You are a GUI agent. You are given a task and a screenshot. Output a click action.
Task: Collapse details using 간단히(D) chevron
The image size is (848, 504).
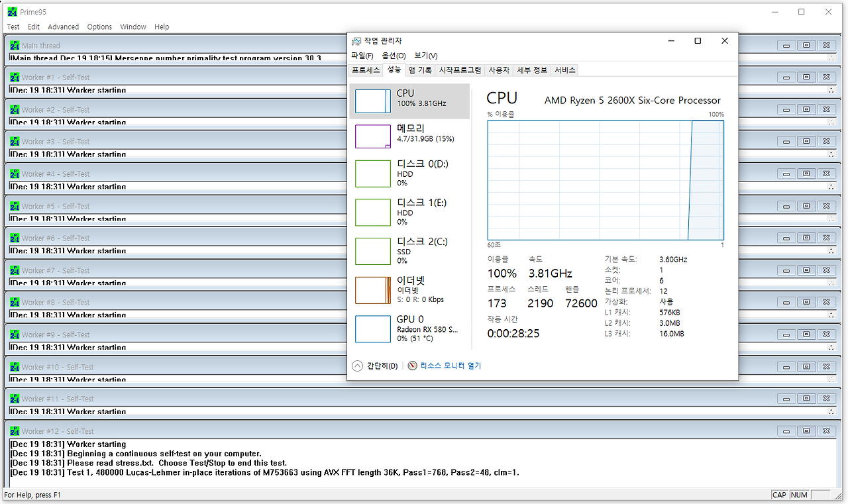356,365
